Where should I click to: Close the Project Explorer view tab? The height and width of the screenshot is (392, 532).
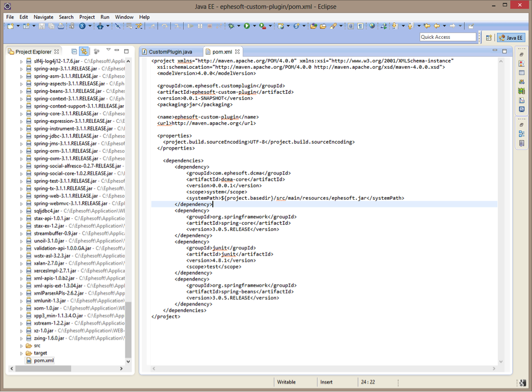[x=57, y=51]
